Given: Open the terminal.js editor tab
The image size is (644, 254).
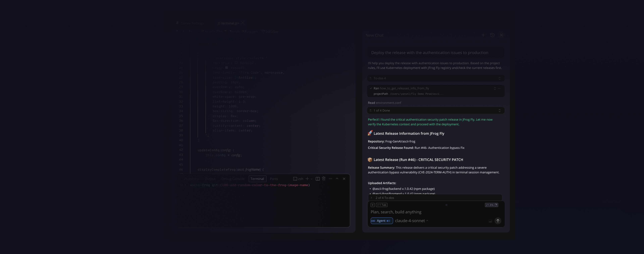Looking at the screenshot, I should pyautogui.click(x=228, y=23).
